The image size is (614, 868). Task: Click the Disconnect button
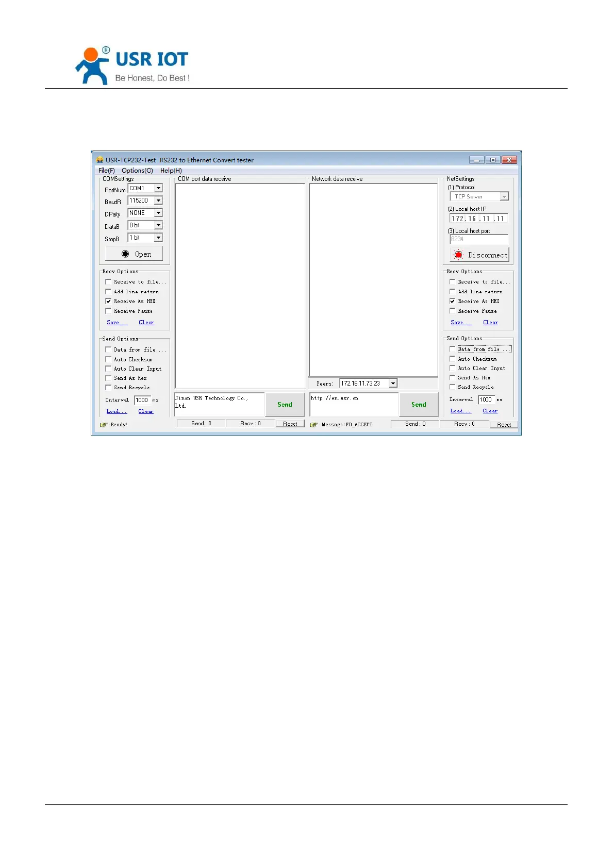(479, 255)
